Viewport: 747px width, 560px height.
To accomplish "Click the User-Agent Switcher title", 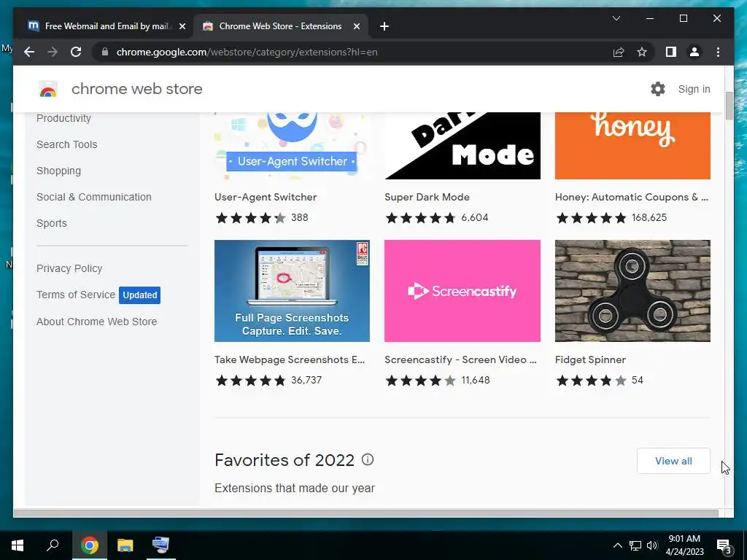I will [x=266, y=197].
